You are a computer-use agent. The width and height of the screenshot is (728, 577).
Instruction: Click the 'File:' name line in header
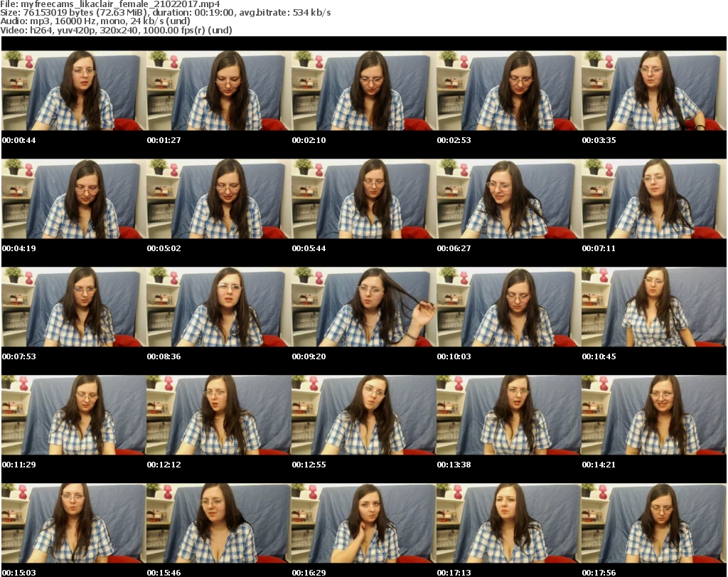pyautogui.click(x=110, y=4)
